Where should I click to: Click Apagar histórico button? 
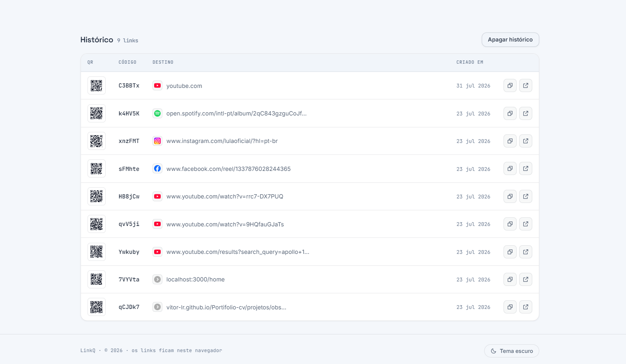[510, 39]
